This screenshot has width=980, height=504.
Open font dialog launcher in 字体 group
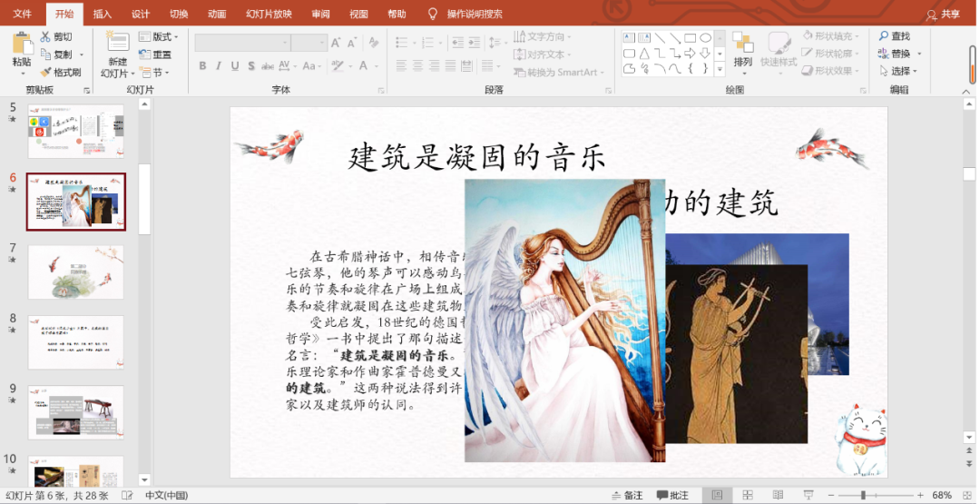coord(380,91)
